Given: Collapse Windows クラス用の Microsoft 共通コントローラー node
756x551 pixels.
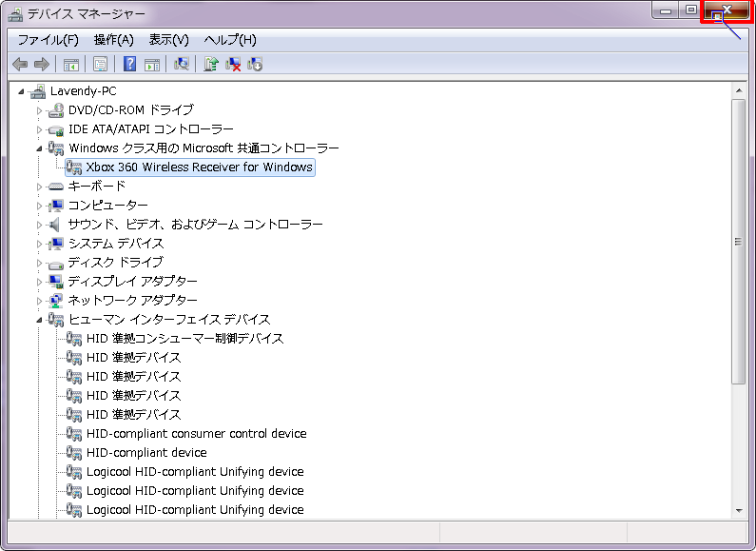Looking at the screenshot, I should click(x=39, y=148).
